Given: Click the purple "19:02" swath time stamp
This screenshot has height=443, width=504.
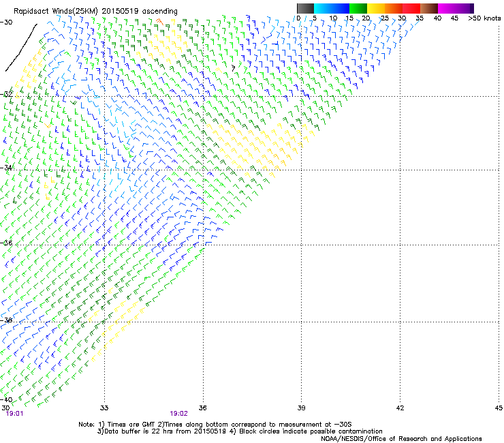Looking at the screenshot, I should [x=178, y=414].
